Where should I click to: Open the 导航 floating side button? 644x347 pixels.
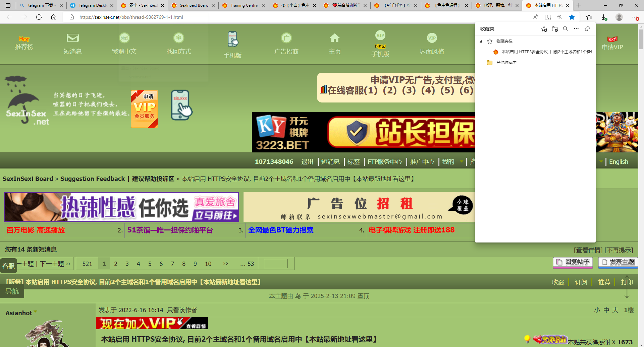pyautogui.click(x=12, y=291)
